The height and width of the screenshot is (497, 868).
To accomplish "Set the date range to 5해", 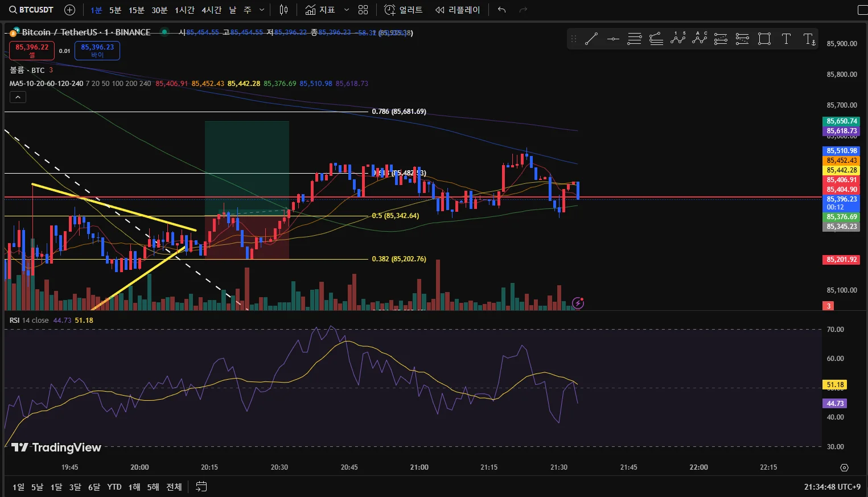I will pyautogui.click(x=153, y=487).
